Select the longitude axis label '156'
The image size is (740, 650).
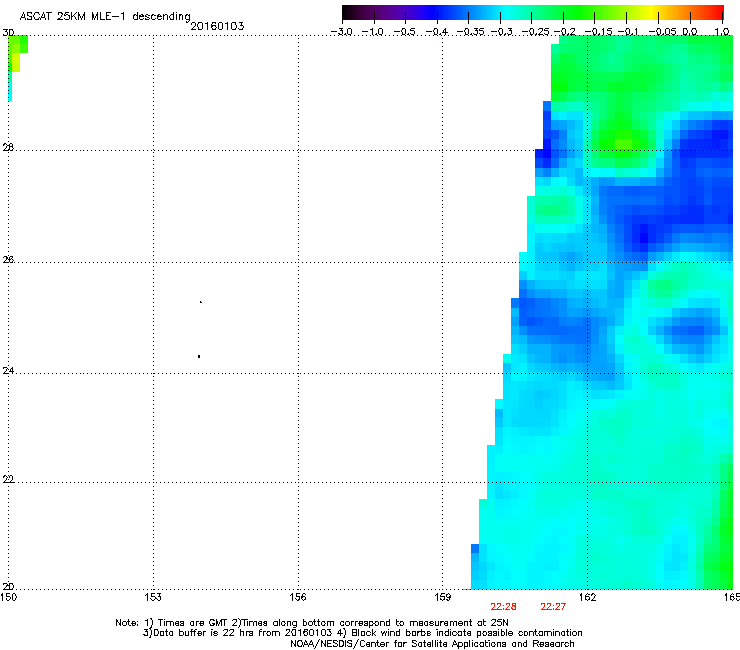[x=298, y=597]
